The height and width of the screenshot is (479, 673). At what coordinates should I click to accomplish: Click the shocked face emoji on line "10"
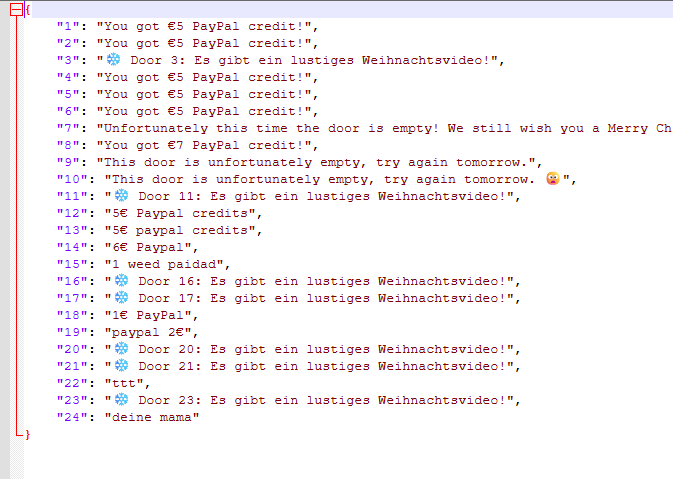pyautogui.click(x=553, y=179)
